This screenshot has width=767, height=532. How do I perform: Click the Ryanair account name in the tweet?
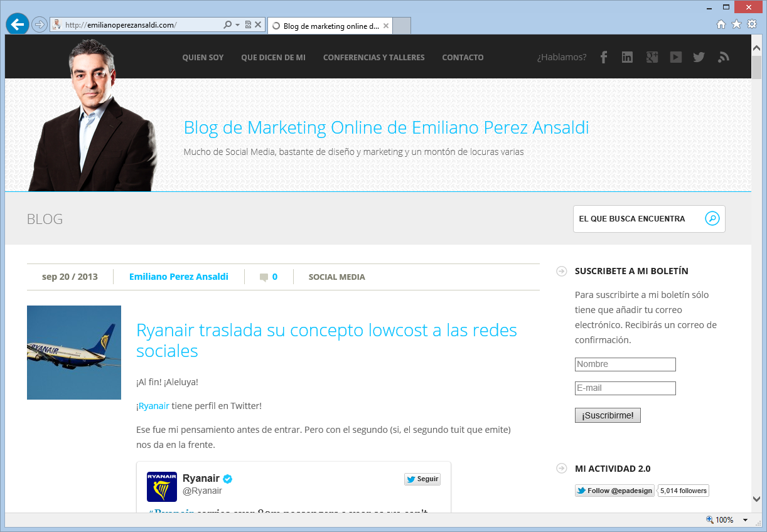pos(201,479)
